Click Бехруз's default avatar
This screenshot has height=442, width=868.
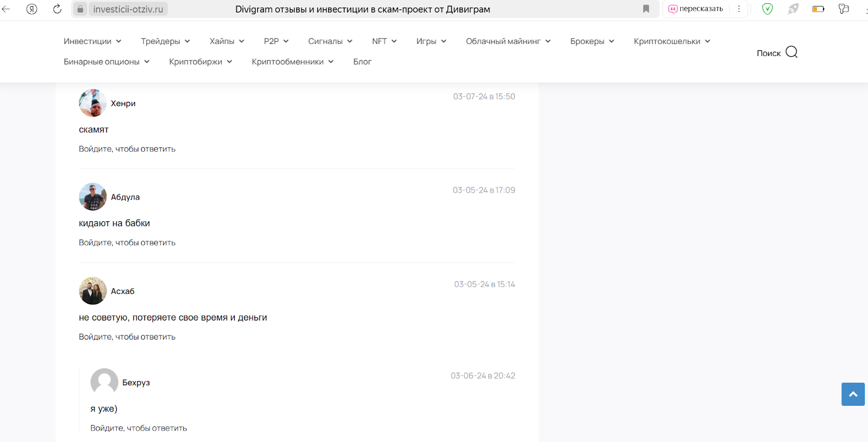[104, 382]
